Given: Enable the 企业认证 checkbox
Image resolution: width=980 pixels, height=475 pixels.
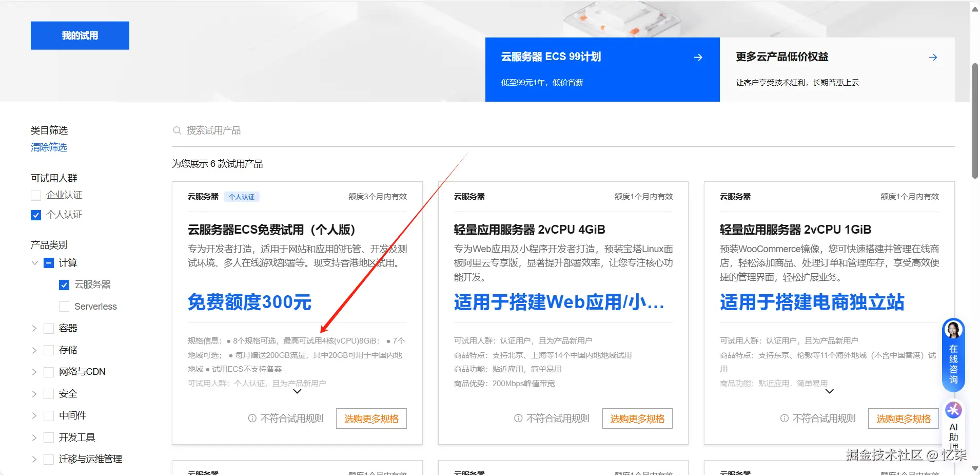Looking at the screenshot, I should [36, 195].
